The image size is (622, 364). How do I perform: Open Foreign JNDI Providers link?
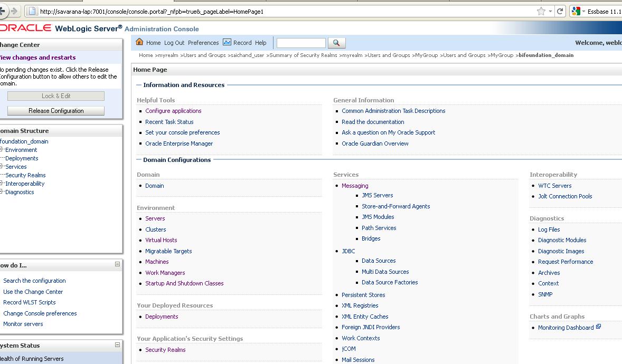point(371,327)
